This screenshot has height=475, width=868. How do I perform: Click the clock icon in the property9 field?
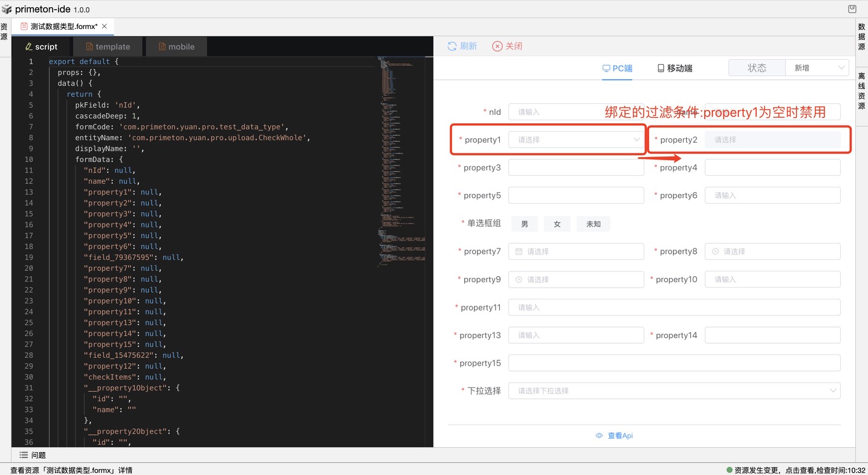[x=519, y=279]
